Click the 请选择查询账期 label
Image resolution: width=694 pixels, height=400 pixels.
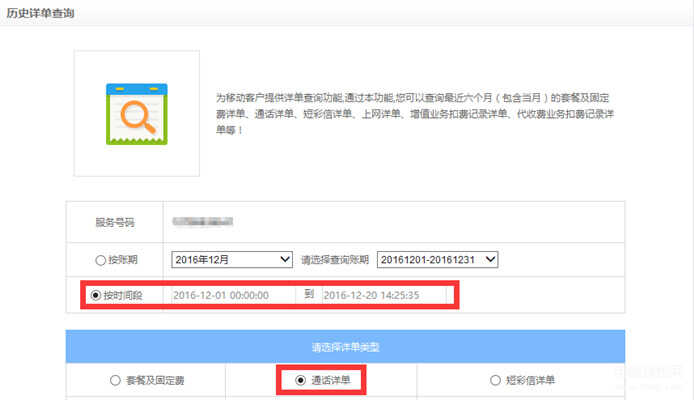(x=335, y=260)
